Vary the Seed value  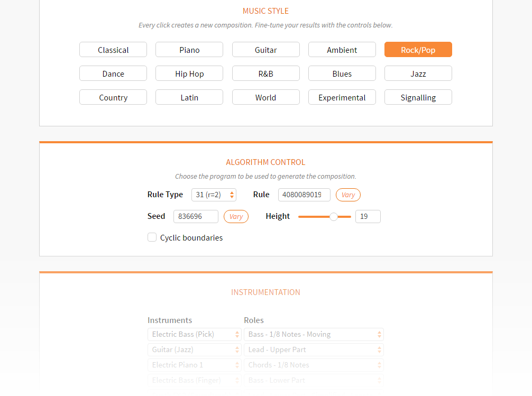pyautogui.click(x=236, y=216)
